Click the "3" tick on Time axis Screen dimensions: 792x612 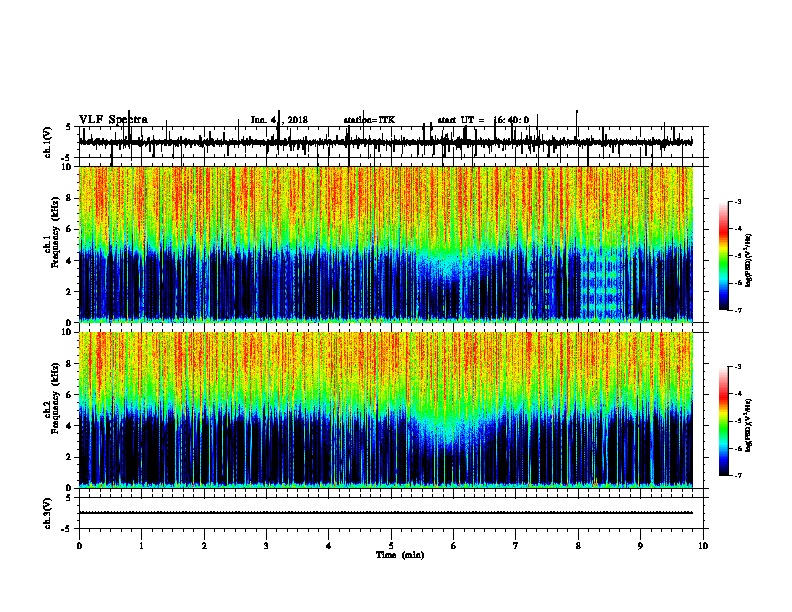tap(266, 546)
